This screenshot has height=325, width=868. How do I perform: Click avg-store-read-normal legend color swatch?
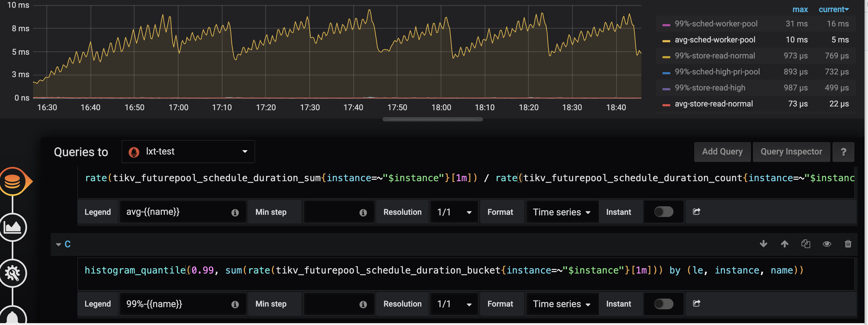[x=666, y=105]
